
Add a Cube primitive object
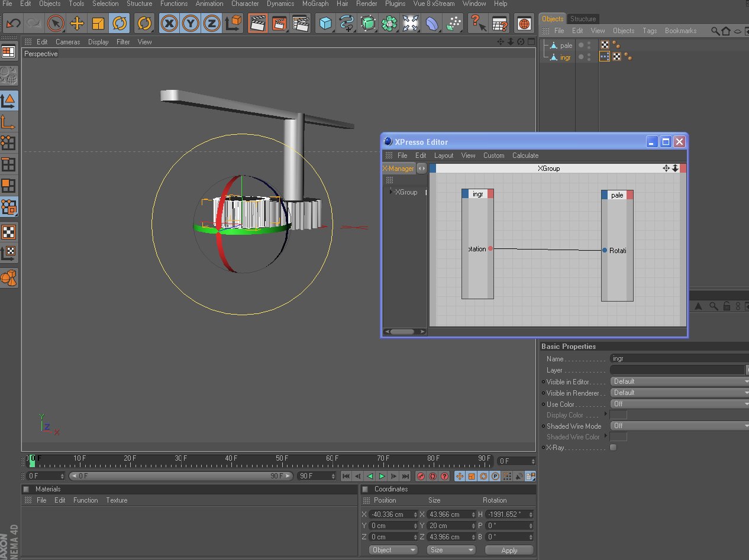pyautogui.click(x=325, y=24)
